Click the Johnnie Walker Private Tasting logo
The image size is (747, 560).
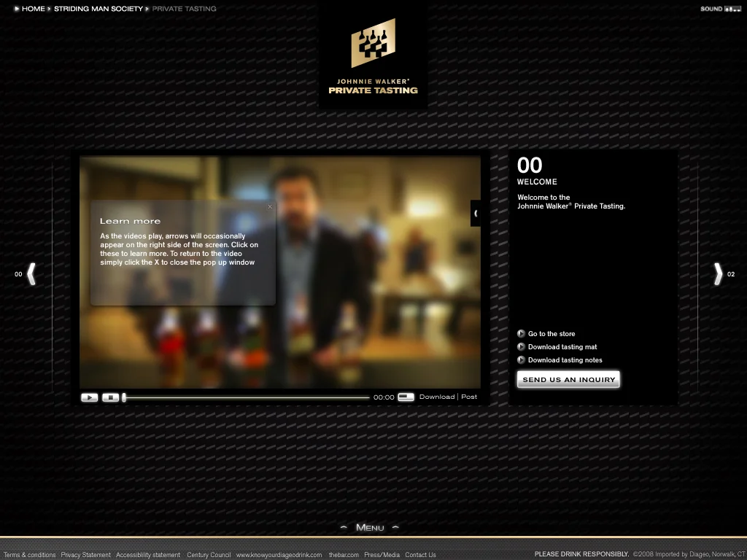tap(373, 56)
